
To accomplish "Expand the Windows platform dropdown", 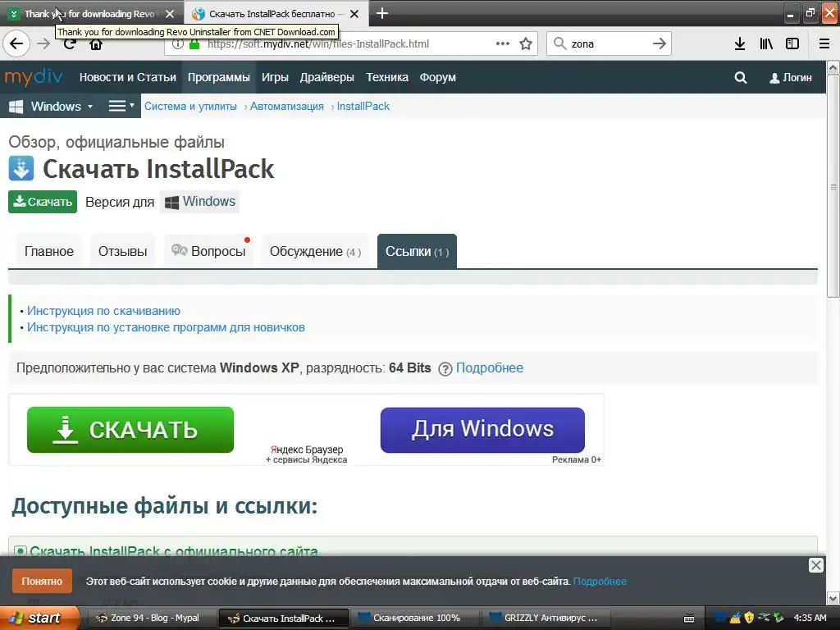I will click(52, 106).
